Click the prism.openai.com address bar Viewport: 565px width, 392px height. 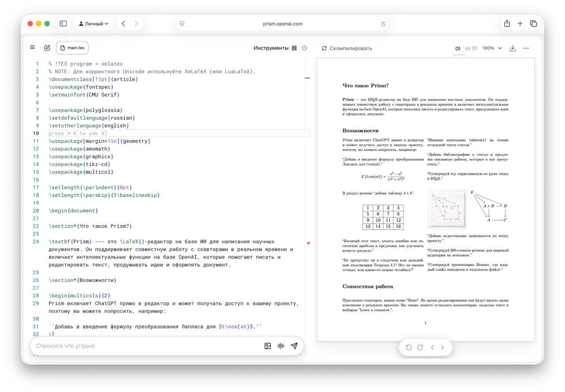click(x=282, y=24)
